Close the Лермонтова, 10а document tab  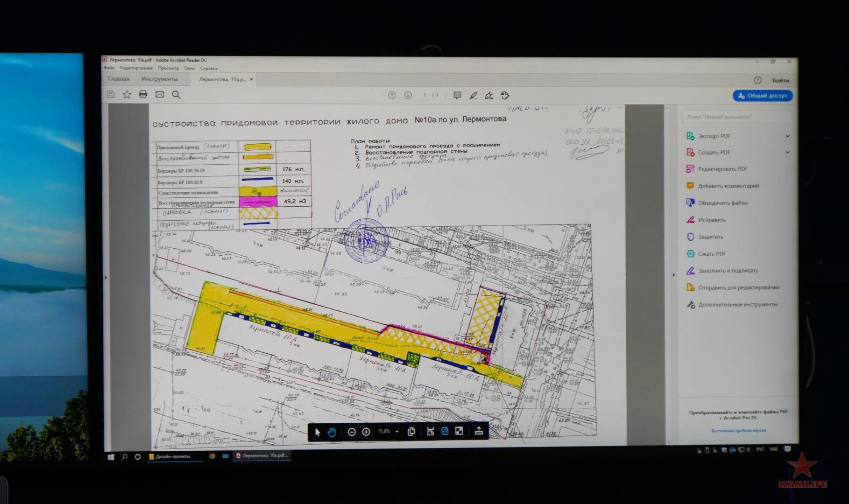click(x=251, y=79)
